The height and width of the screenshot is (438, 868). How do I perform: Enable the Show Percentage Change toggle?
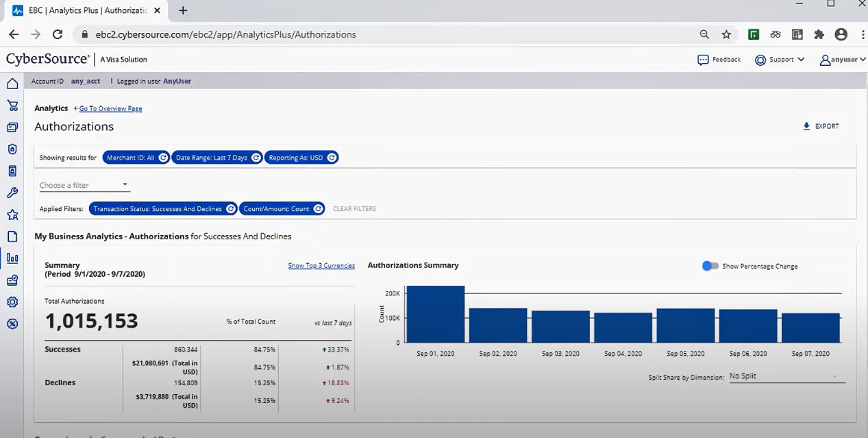click(x=710, y=266)
